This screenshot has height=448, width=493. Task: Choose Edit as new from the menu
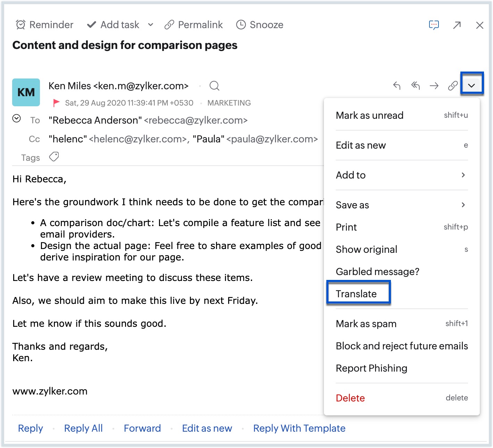[402, 145]
